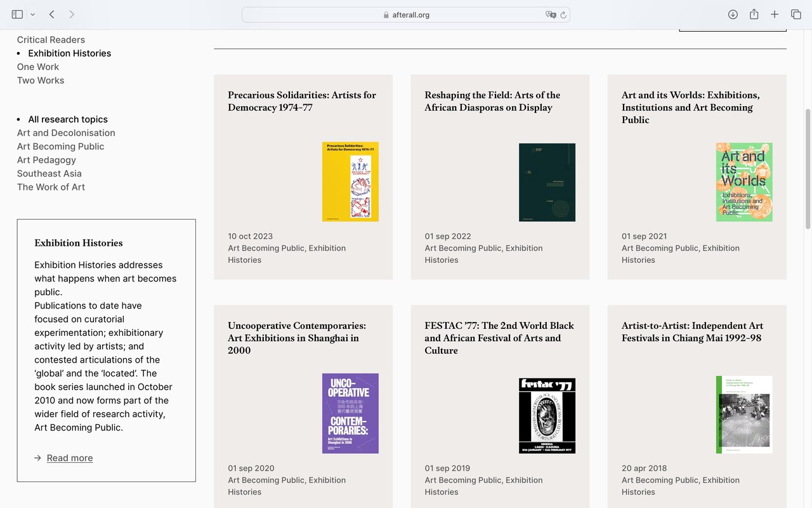Click the padlock icon in the address bar
The image size is (812, 508).
(x=385, y=14)
